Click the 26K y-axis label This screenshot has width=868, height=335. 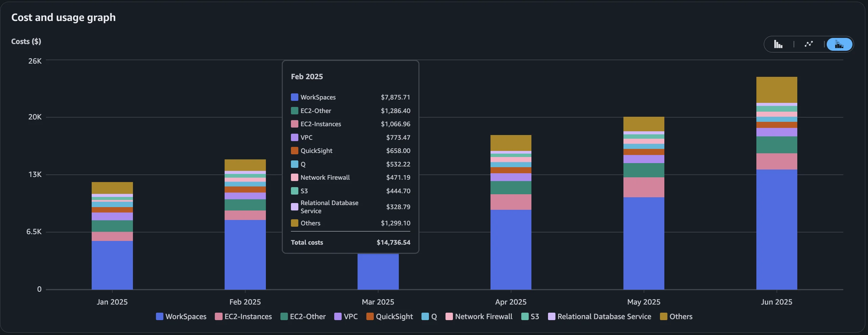click(35, 61)
